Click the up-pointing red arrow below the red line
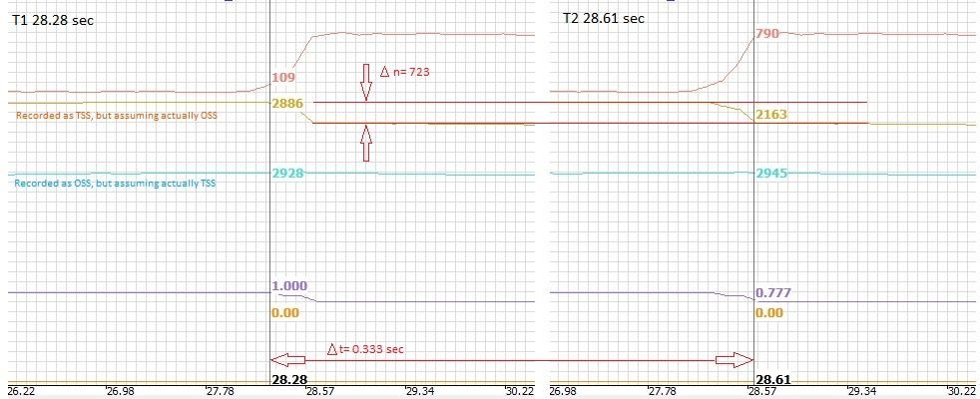980x399 pixels. (366, 143)
